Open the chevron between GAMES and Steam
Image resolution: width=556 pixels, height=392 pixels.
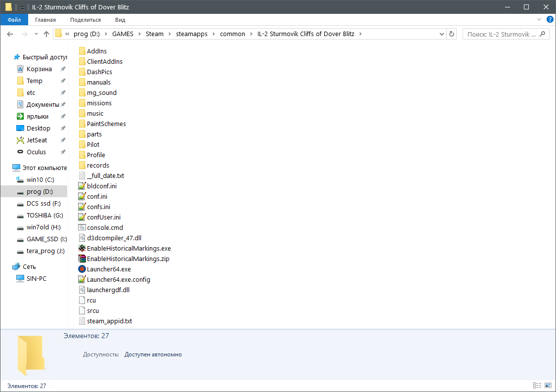pos(139,34)
